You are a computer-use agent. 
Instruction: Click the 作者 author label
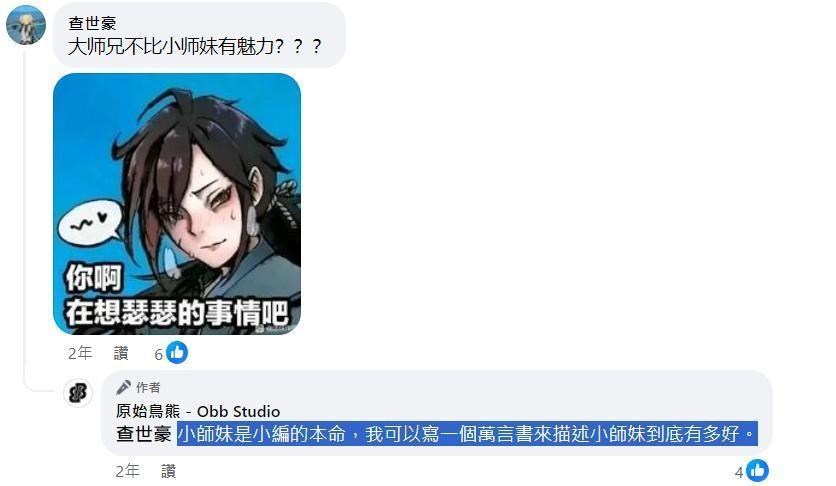(148, 387)
